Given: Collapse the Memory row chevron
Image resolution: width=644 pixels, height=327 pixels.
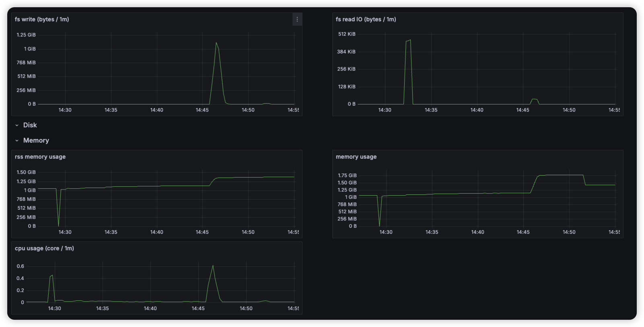Looking at the screenshot, I should coord(17,141).
